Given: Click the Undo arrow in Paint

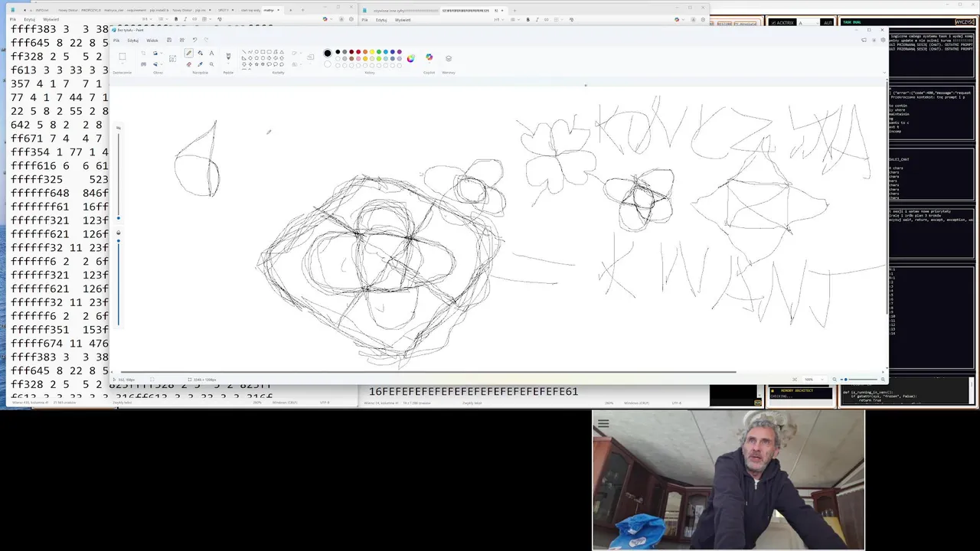Looking at the screenshot, I should coord(194,40).
